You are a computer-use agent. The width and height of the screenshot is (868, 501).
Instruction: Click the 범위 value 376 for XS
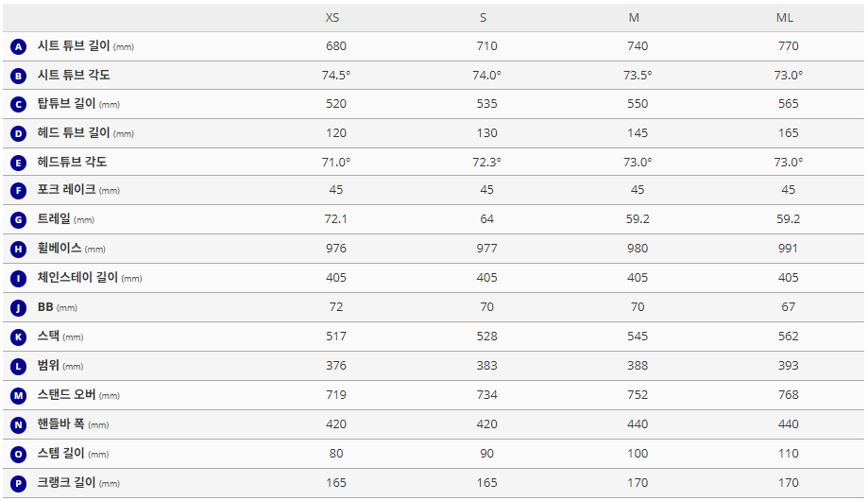tap(335, 366)
